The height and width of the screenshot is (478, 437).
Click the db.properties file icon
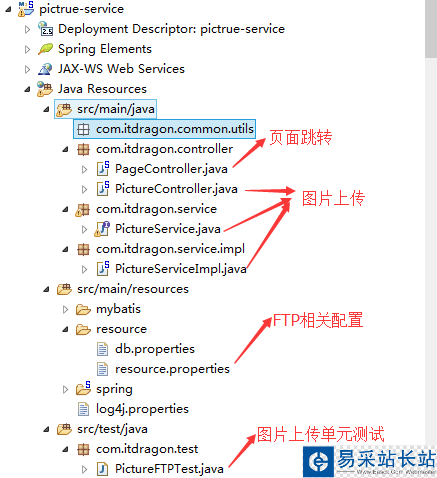click(102, 349)
